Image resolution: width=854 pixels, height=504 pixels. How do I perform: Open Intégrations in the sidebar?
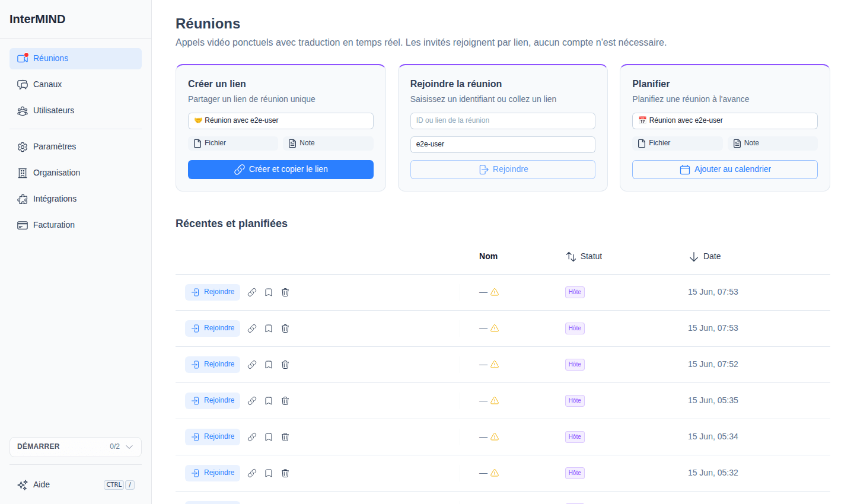(75, 199)
